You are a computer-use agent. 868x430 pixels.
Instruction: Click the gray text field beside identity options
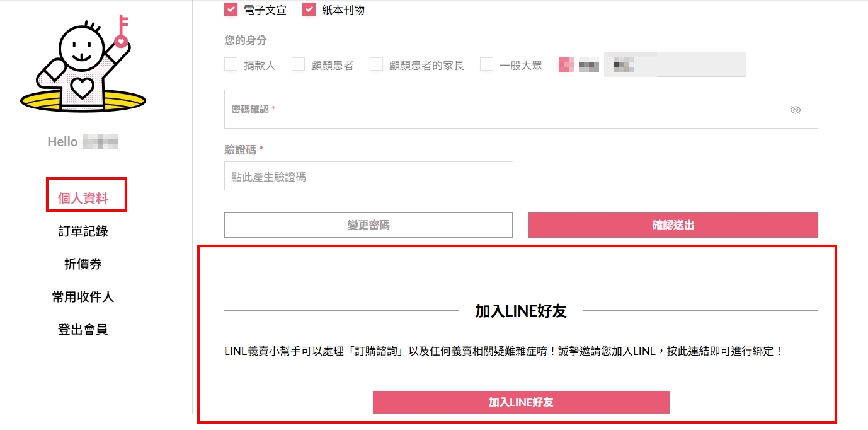click(675, 64)
